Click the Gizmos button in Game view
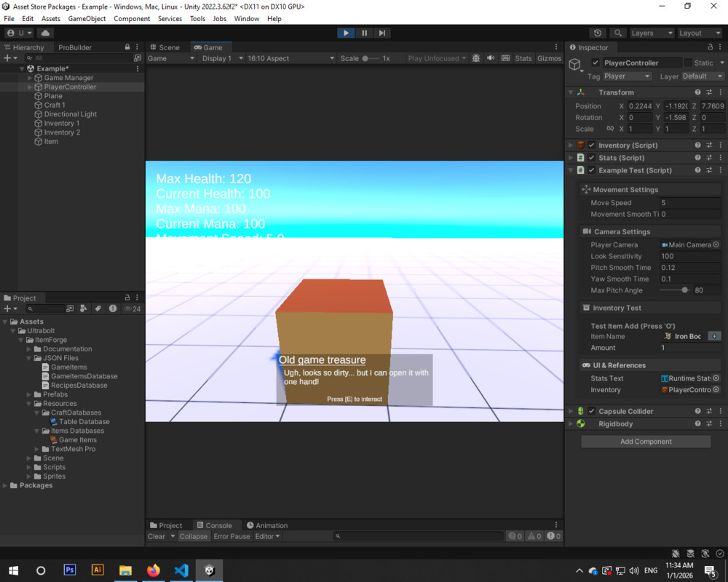 [548, 58]
